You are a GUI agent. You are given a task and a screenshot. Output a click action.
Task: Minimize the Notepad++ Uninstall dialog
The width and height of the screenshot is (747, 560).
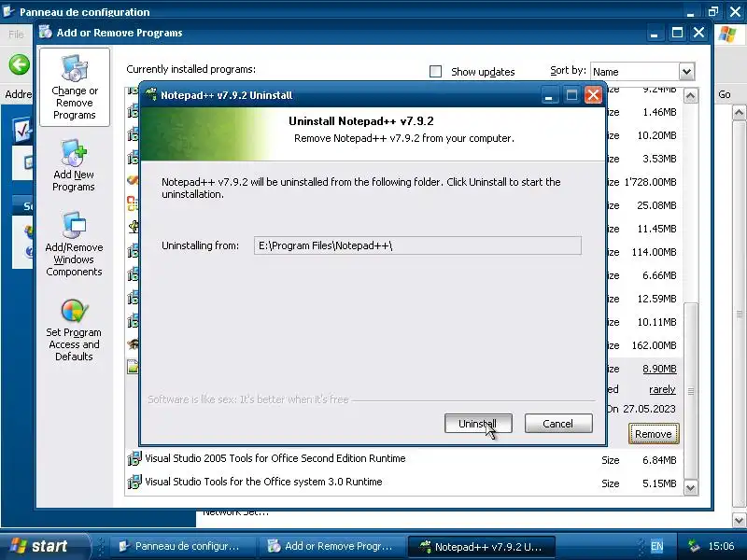click(549, 95)
